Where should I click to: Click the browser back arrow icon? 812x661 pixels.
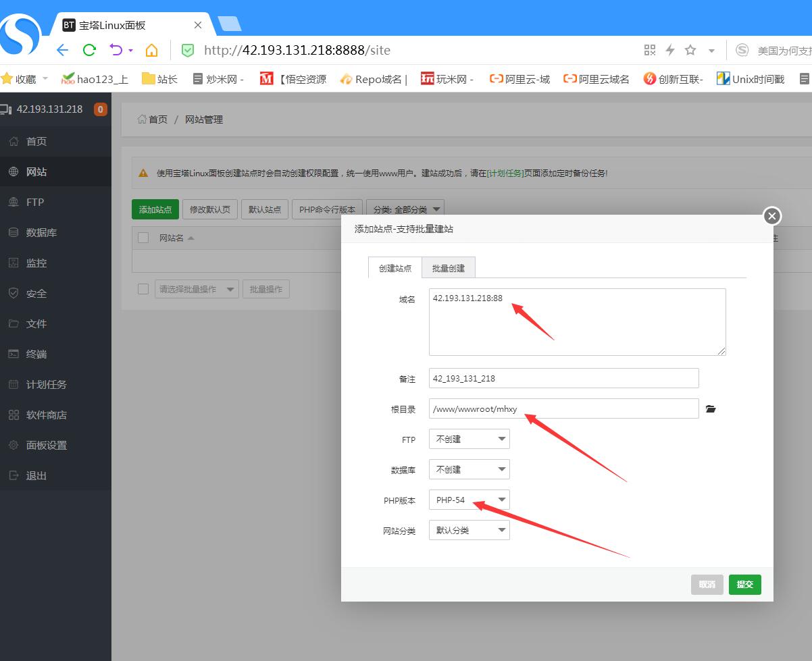pyautogui.click(x=62, y=50)
